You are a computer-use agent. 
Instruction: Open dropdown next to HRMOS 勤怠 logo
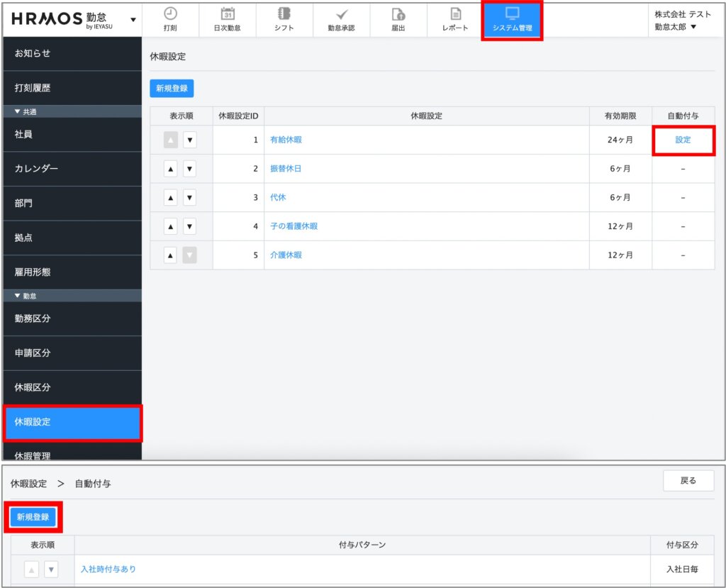click(133, 19)
